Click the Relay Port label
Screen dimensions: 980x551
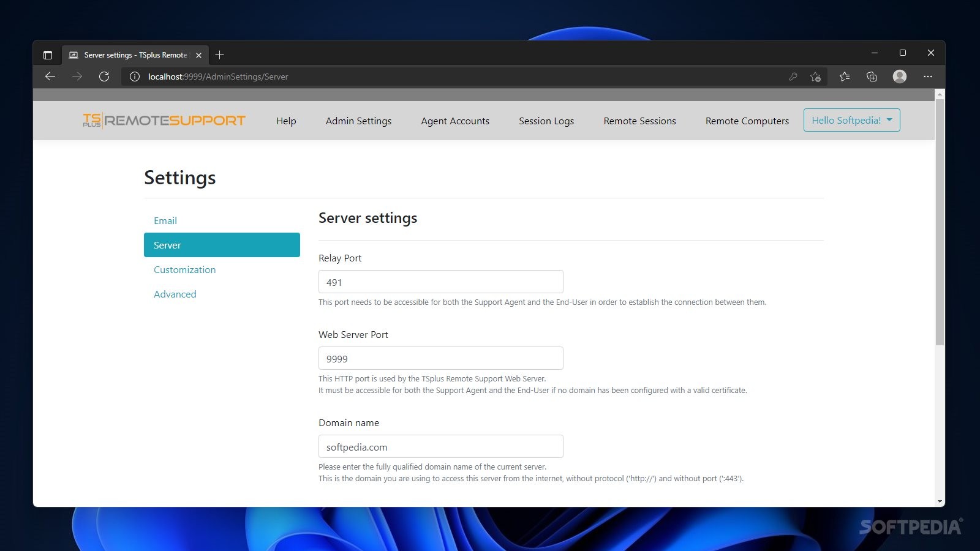tap(340, 258)
